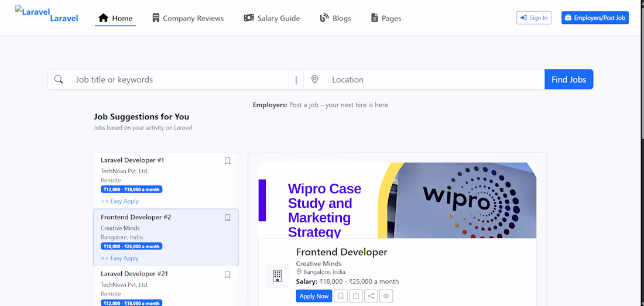
Task: Click the search magnifier icon
Action: click(59, 79)
